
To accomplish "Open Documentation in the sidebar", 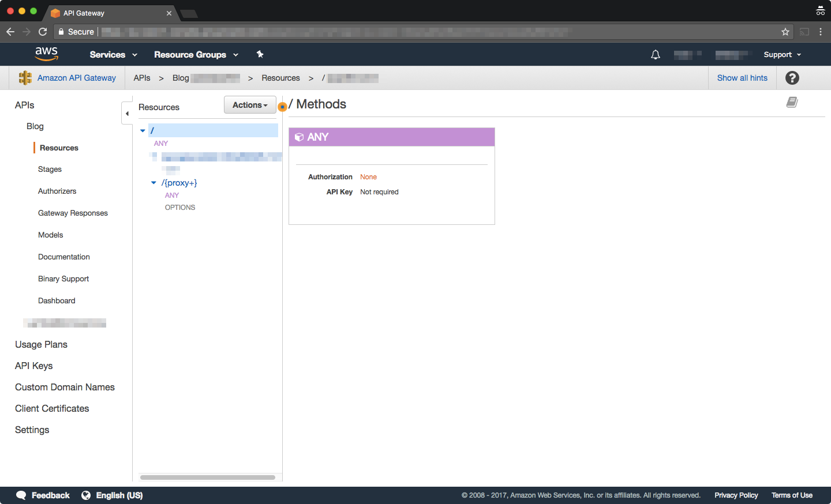I will pos(64,257).
